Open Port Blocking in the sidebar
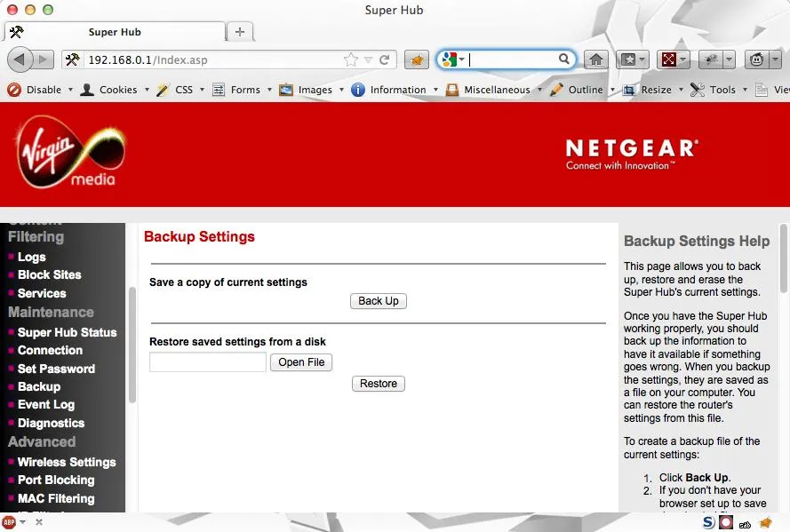 coord(56,480)
